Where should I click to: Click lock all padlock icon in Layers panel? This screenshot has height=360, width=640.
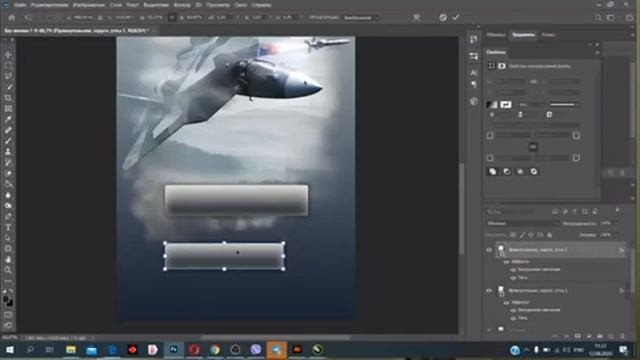(549, 235)
